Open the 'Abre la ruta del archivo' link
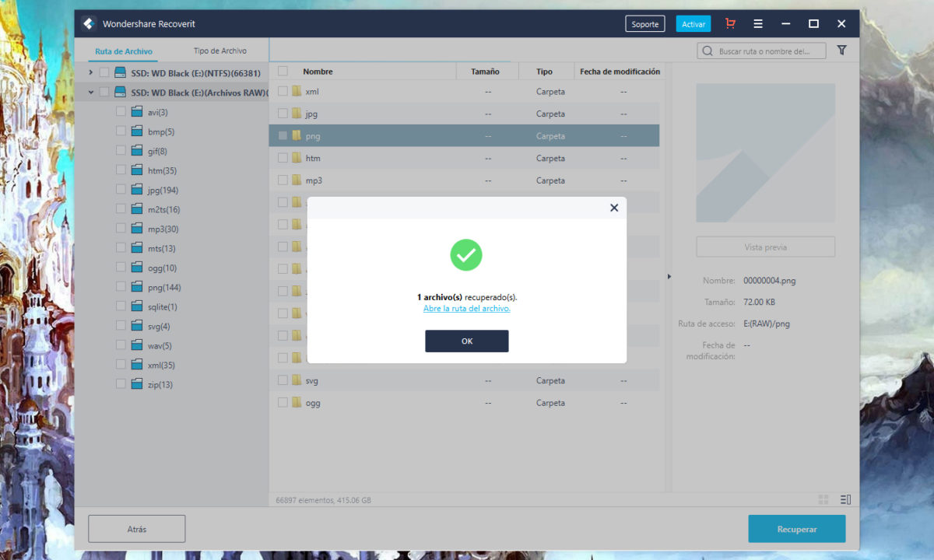Image resolution: width=934 pixels, height=560 pixels. tap(466, 309)
